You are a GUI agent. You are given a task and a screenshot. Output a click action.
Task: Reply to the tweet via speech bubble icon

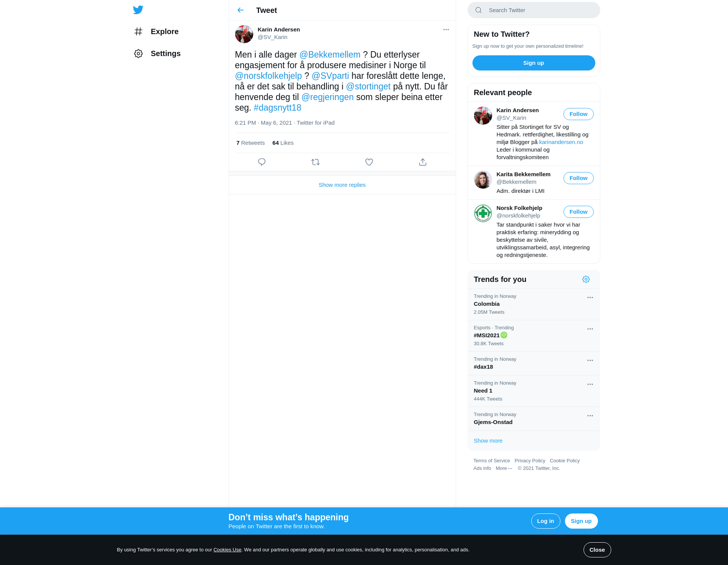262,162
